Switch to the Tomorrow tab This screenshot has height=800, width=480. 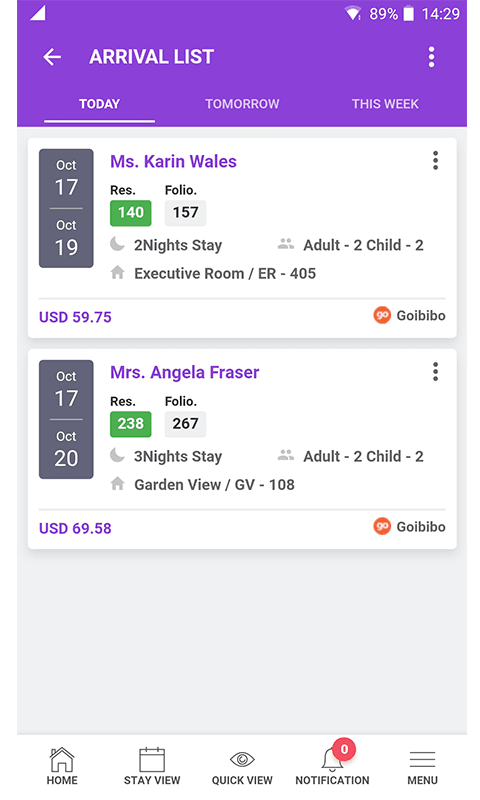tap(242, 104)
